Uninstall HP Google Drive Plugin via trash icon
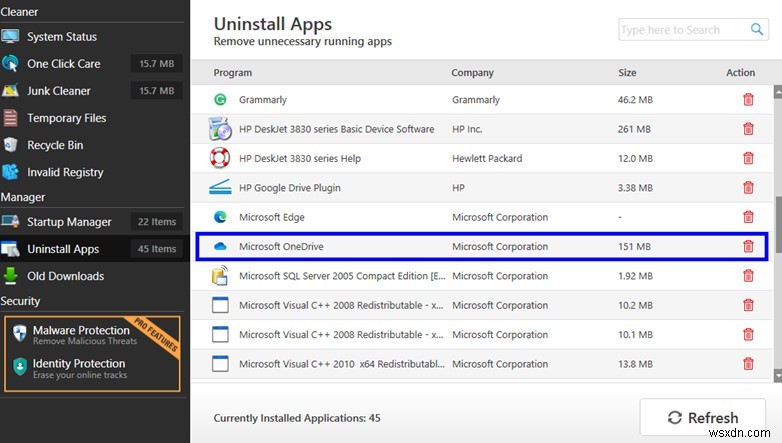 click(748, 188)
